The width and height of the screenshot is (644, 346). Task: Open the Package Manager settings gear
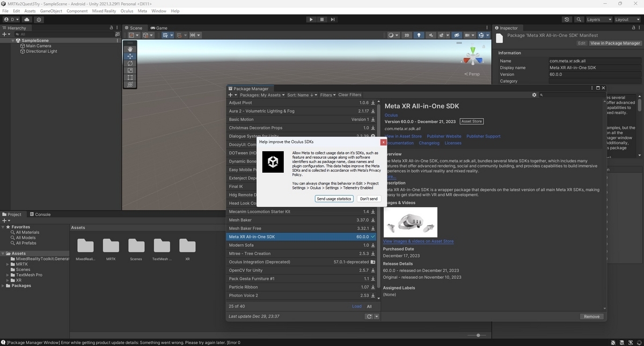tap(534, 94)
